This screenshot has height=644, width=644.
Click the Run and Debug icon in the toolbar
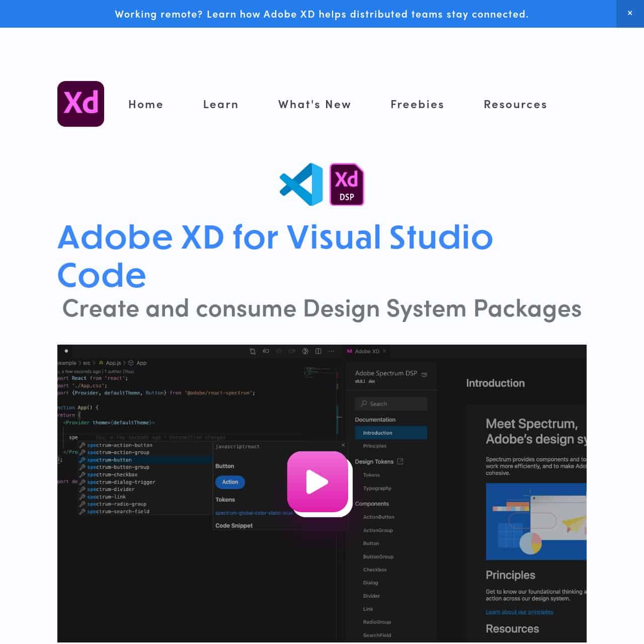(305, 351)
